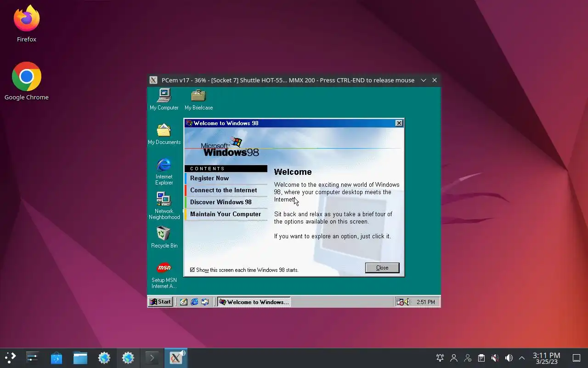Screen dimensions: 588x368
Task: Open the Discover software store icon
Action: [x=56, y=357]
